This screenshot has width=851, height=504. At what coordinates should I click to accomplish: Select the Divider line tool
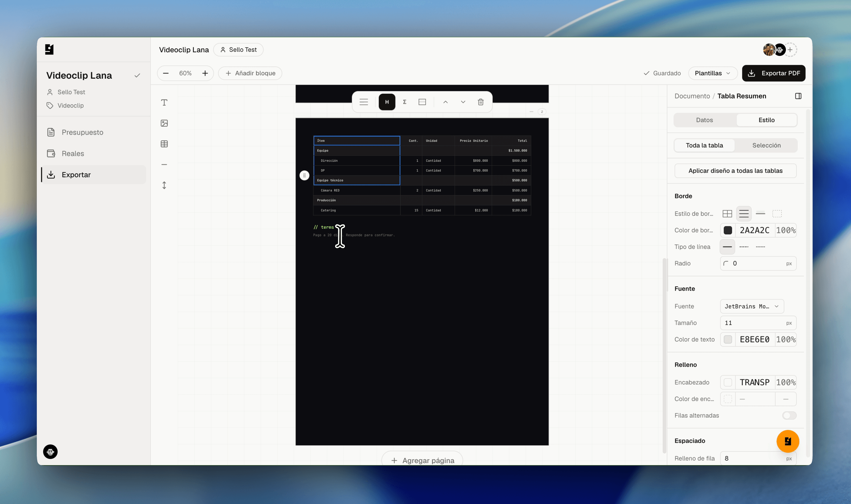click(x=164, y=165)
